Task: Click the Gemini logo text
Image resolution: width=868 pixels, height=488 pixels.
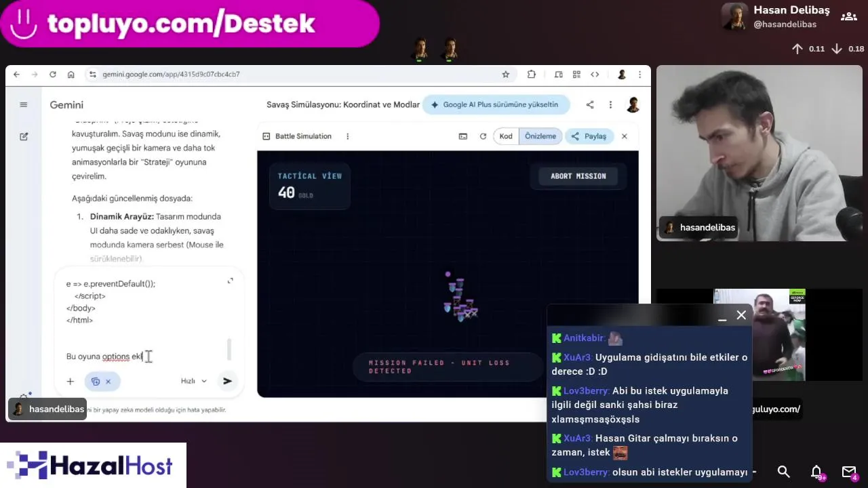Action: (x=66, y=105)
